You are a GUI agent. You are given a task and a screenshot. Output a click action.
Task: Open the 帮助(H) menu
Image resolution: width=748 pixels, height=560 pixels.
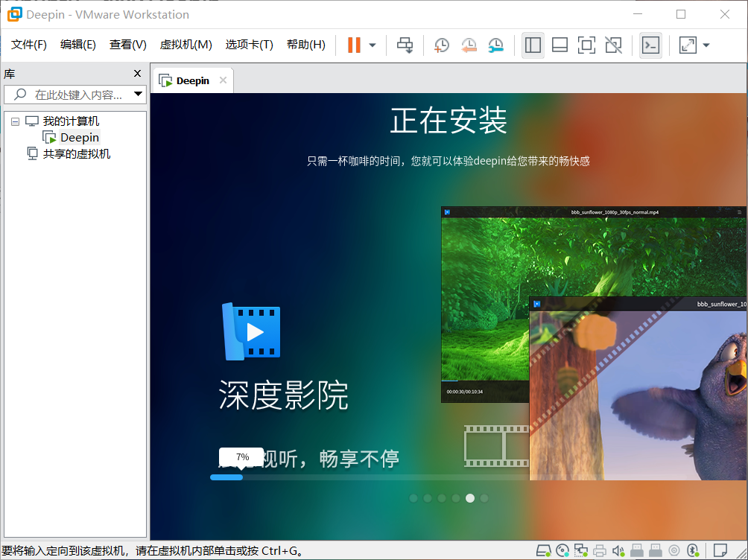pyautogui.click(x=306, y=45)
